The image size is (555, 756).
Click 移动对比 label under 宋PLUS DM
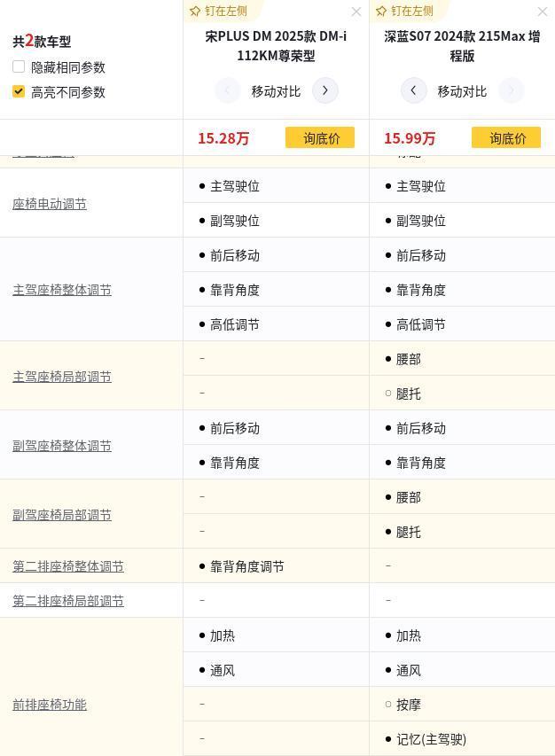tap(276, 91)
